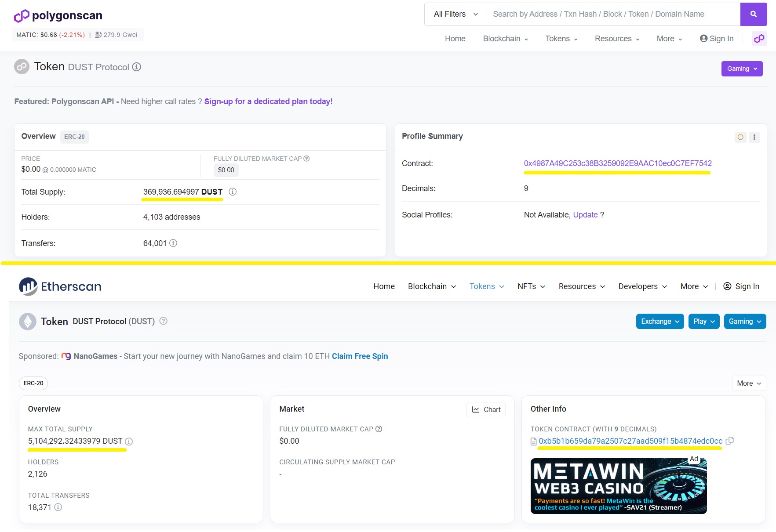This screenshot has height=532, width=776.
Task: Click the $0.00 fully diluted market cap badge
Action: (226, 170)
